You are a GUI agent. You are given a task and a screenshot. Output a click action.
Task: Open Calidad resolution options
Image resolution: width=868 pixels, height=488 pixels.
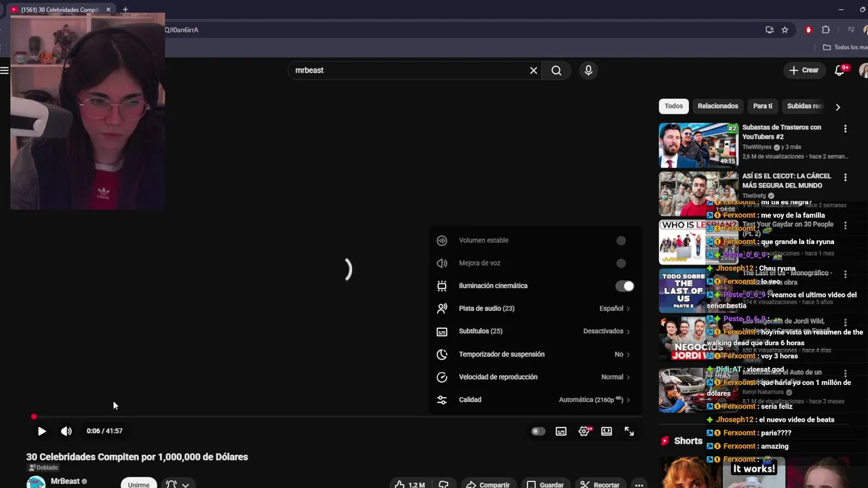click(535, 400)
